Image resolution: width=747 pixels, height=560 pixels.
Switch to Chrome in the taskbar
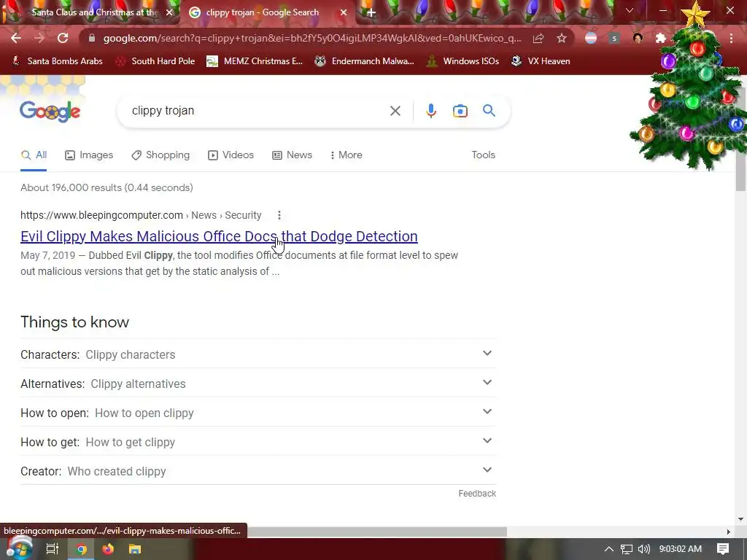82,549
